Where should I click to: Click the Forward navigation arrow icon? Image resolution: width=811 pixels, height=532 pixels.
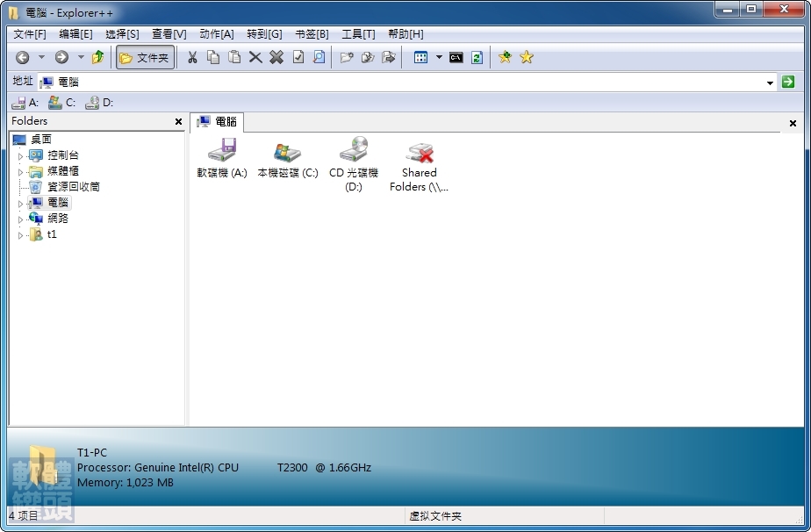point(61,57)
